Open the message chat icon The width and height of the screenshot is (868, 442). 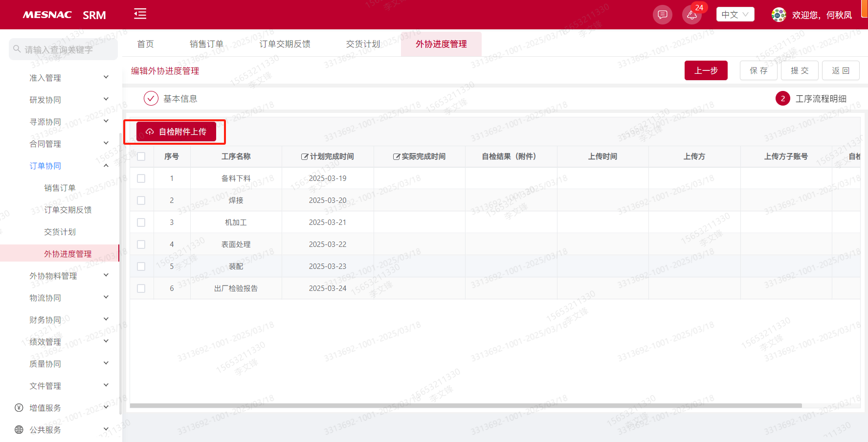click(x=663, y=15)
